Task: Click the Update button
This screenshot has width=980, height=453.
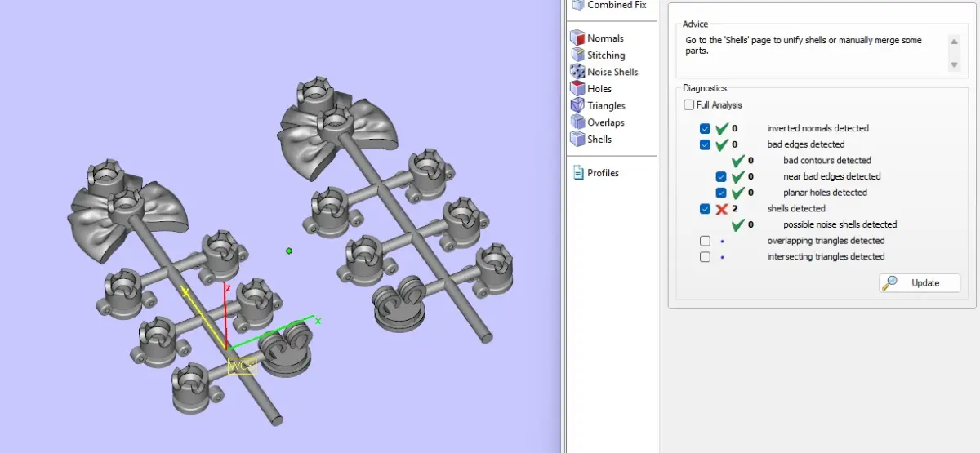Action: pyautogui.click(x=920, y=283)
